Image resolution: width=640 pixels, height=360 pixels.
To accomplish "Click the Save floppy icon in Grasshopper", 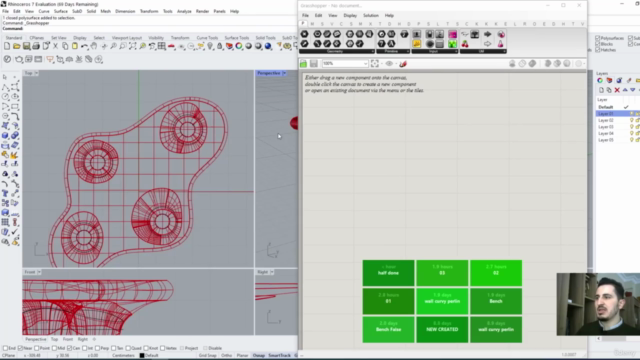I will pyautogui.click(x=313, y=64).
